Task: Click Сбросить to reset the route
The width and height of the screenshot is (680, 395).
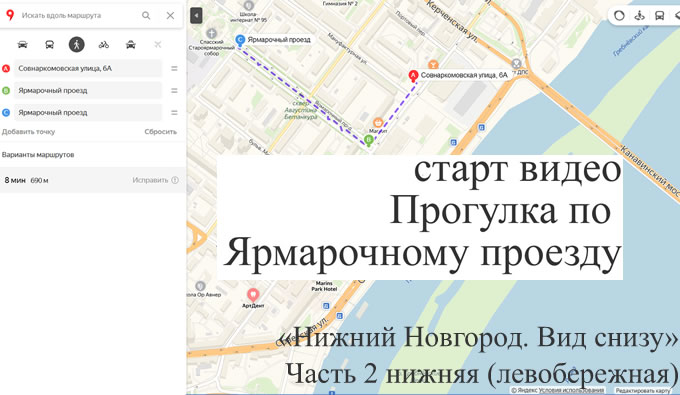Action: pyautogui.click(x=160, y=132)
